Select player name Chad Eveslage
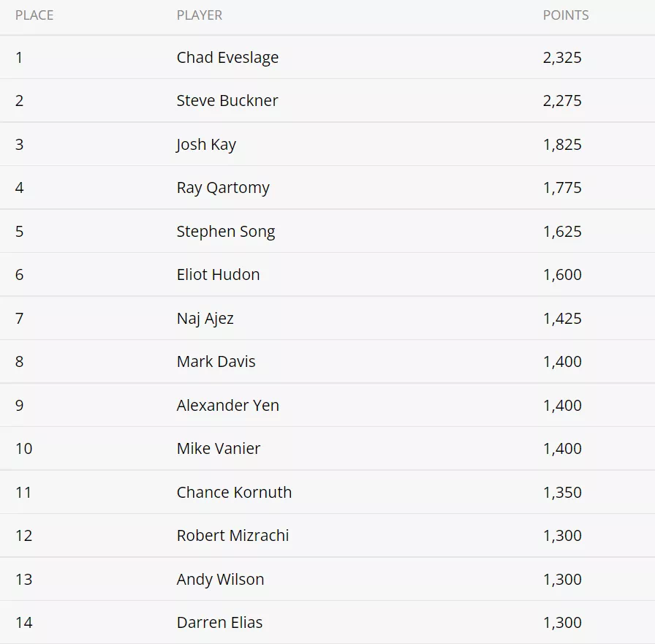 point(227,58)
